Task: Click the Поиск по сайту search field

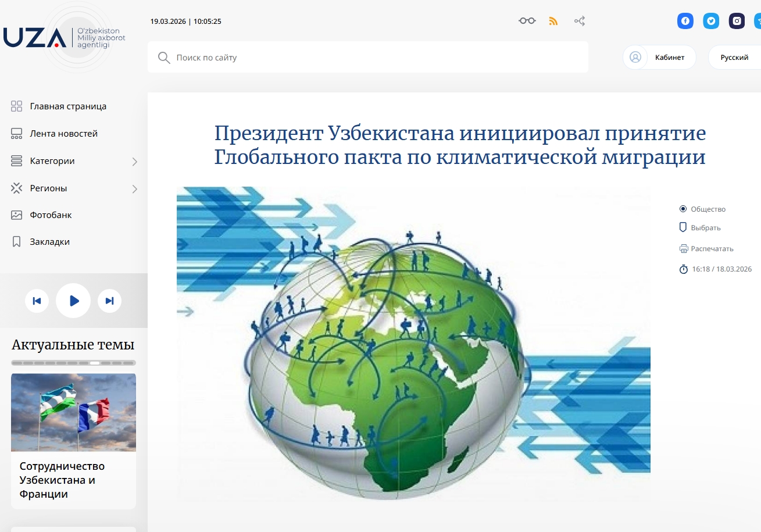Action: tap(367, 58)
